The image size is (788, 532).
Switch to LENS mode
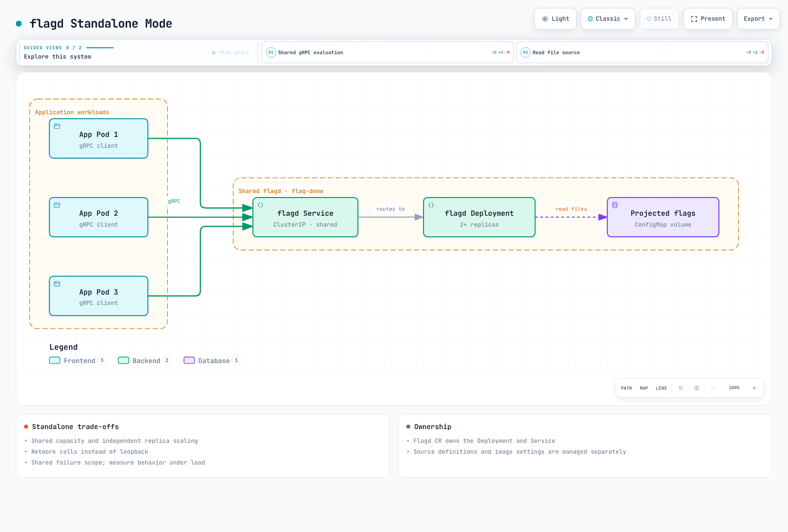pyautogui.click(x=661, y=388)
